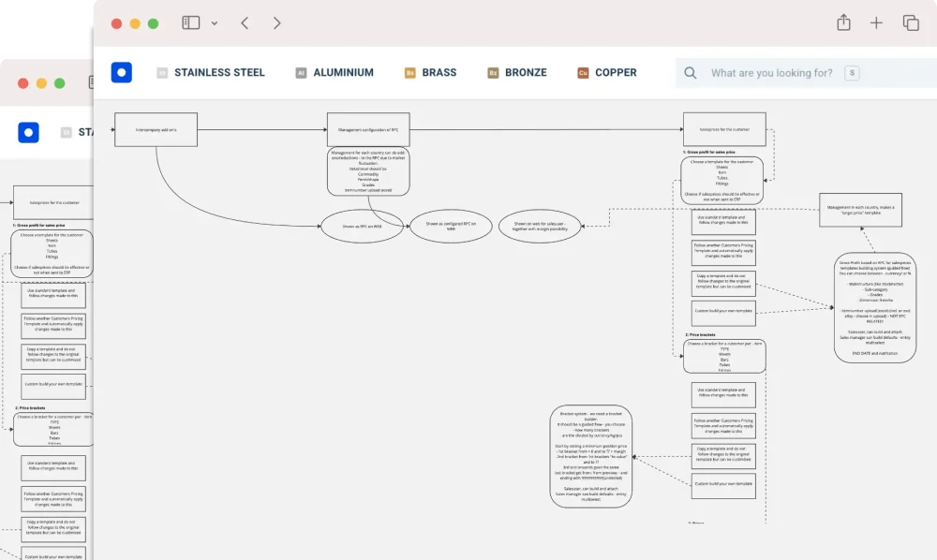The width and height of the screenshot is (937, 560).
Task: Open the tab overview icon
Action: (910, 22)
